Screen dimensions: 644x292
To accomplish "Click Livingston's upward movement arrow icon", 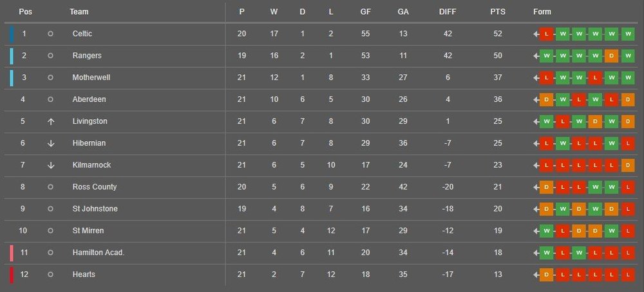I will tap(50, 121).
